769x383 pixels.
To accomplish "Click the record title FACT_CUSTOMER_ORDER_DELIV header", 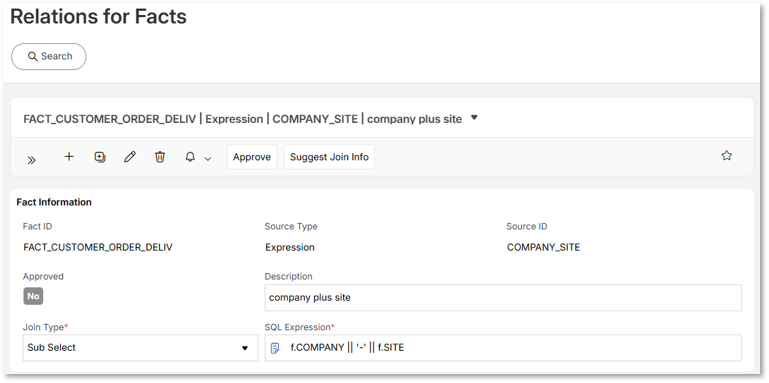I will click(x=243, y=119).
